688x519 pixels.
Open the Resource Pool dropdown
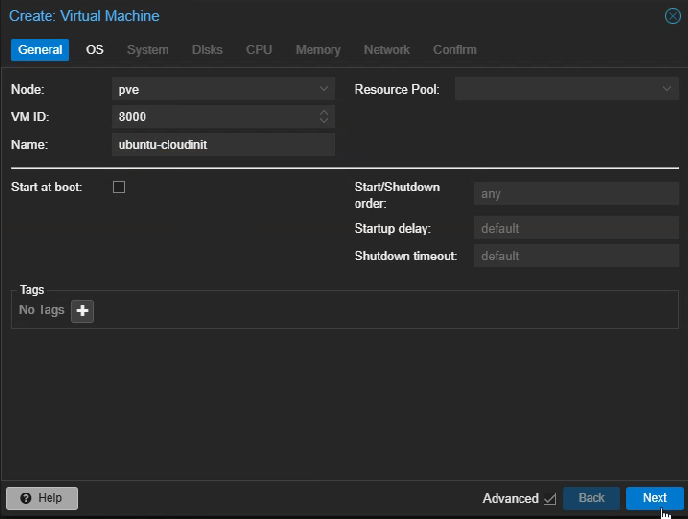668,89
